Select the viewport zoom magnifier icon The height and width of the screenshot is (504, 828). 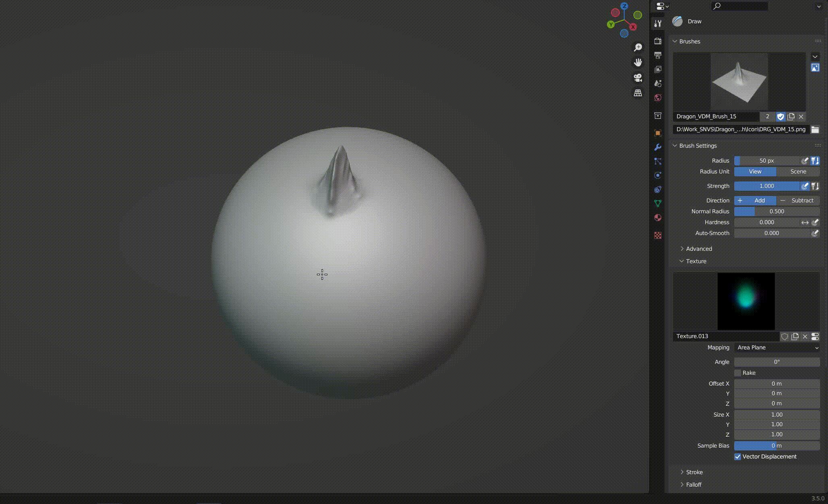click(638, 47)
